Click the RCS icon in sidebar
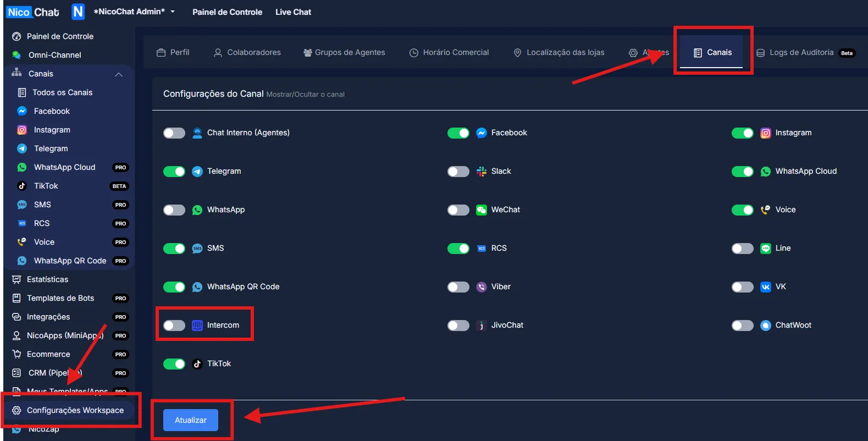This screenshot has height=441, width=868. click(x=22, y=223)
